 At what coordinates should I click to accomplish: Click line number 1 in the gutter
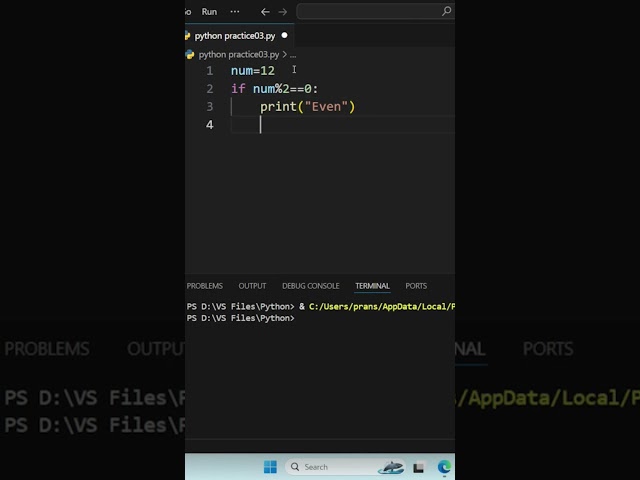(x=209, y=71)
